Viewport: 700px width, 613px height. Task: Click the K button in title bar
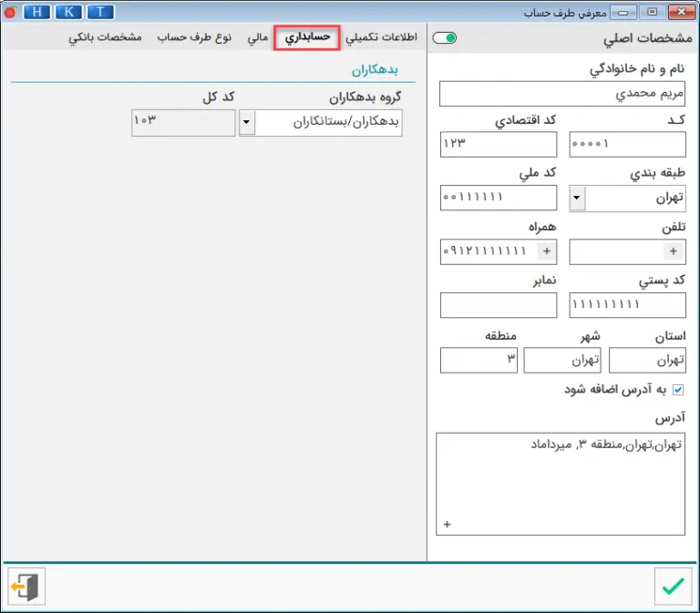(x=69, y=12)
